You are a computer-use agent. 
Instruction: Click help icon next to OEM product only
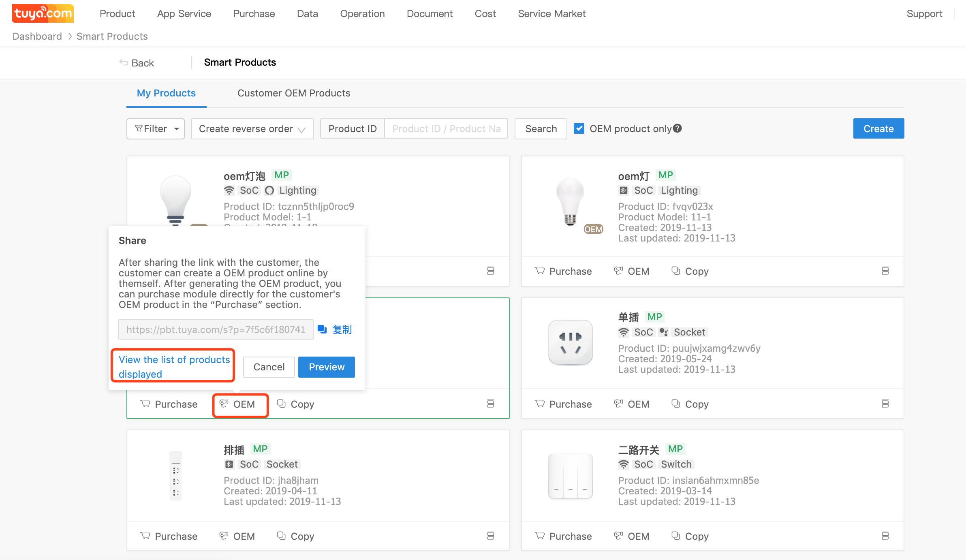pyautogui.click(x=677, y=128)
